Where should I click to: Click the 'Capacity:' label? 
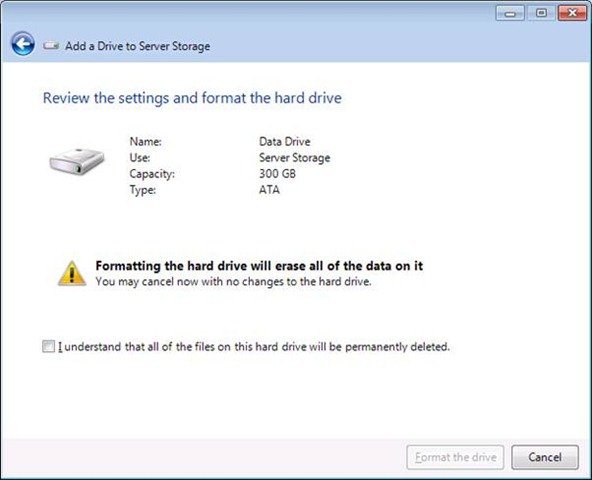(x=152, y=174)
